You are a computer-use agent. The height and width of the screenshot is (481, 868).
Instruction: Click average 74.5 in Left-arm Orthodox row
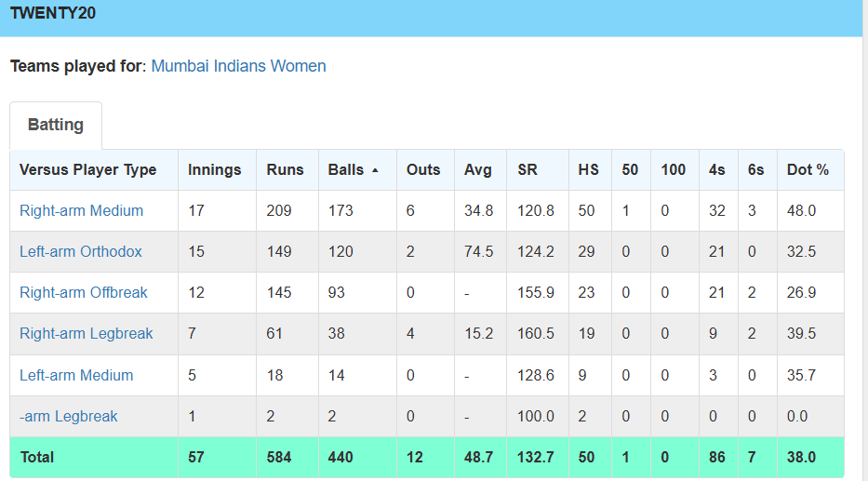click(478, 252)
